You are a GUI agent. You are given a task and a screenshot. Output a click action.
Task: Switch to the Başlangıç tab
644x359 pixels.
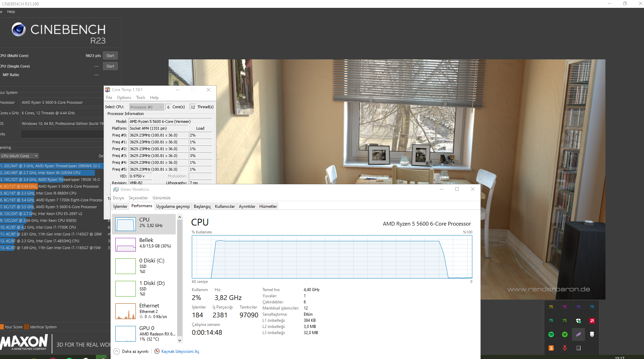(x=202, y=206)
